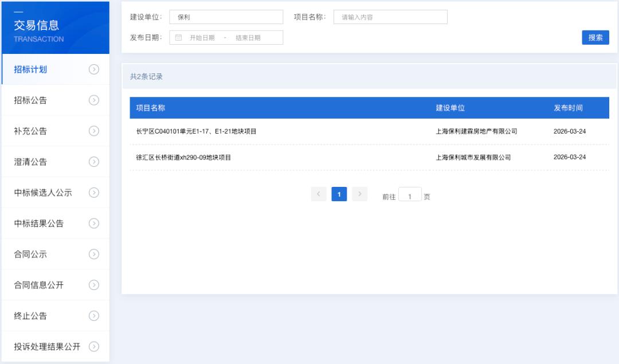
Task: Go to the previous results page
Action: (319, 194)
